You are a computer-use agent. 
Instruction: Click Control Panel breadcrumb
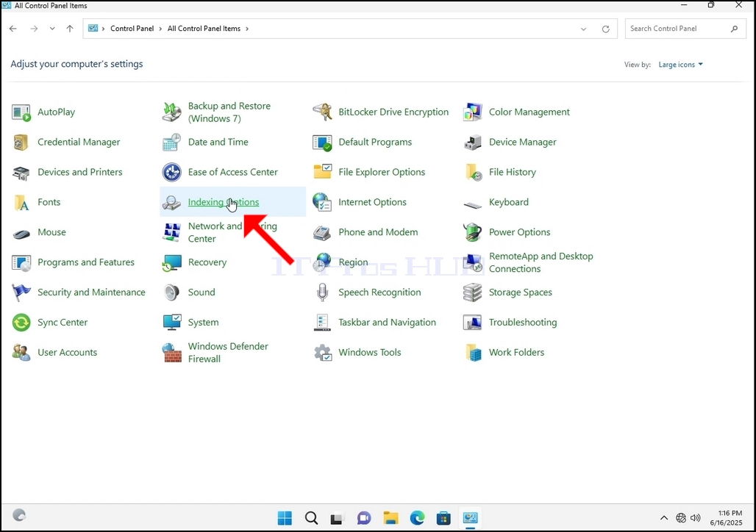tap(132, 29)
